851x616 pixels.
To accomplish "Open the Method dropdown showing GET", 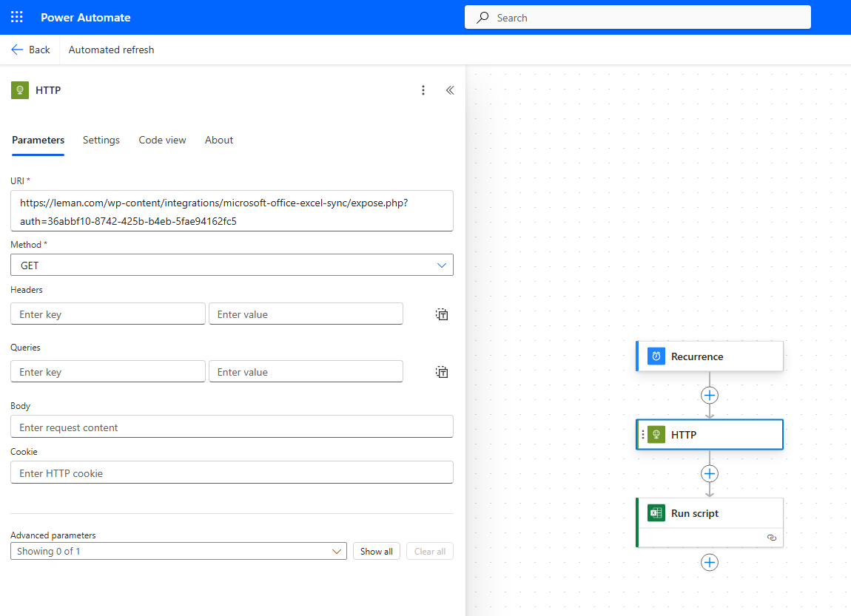I will point(232,265).
